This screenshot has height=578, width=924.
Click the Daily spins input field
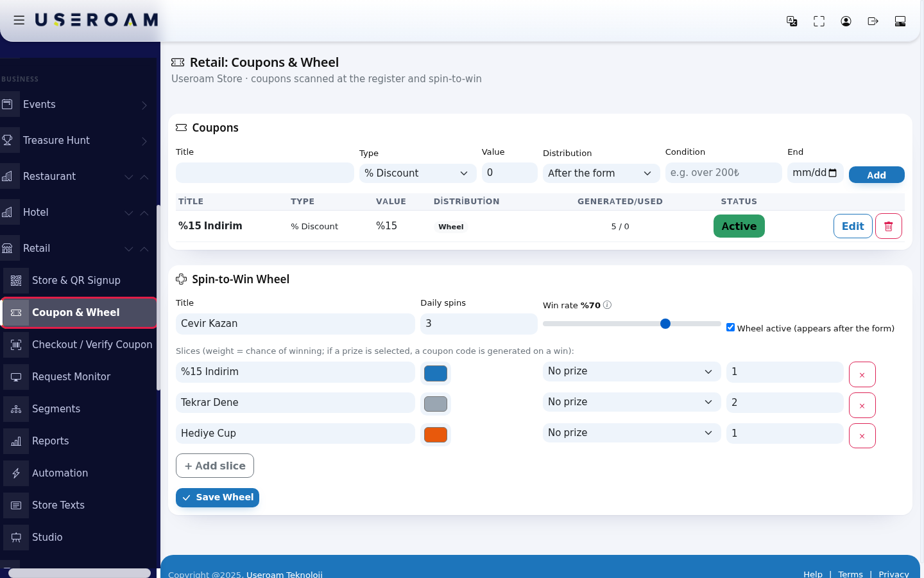[x=479, y=324]
